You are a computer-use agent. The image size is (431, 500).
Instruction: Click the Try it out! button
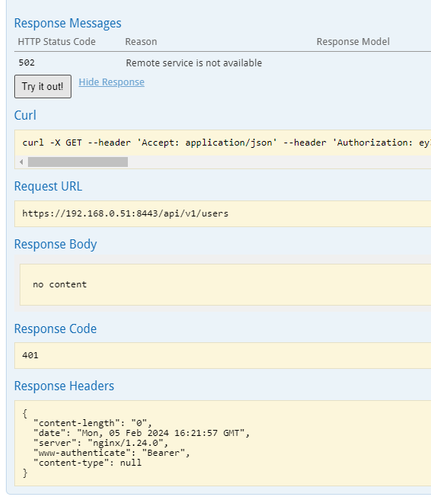pyautogui.click(x=43, y=87)
